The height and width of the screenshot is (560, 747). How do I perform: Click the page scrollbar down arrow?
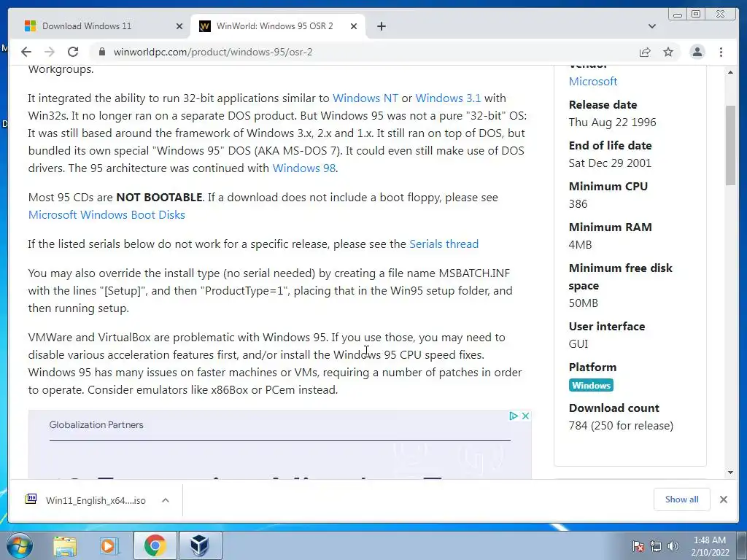coord(730,472)
